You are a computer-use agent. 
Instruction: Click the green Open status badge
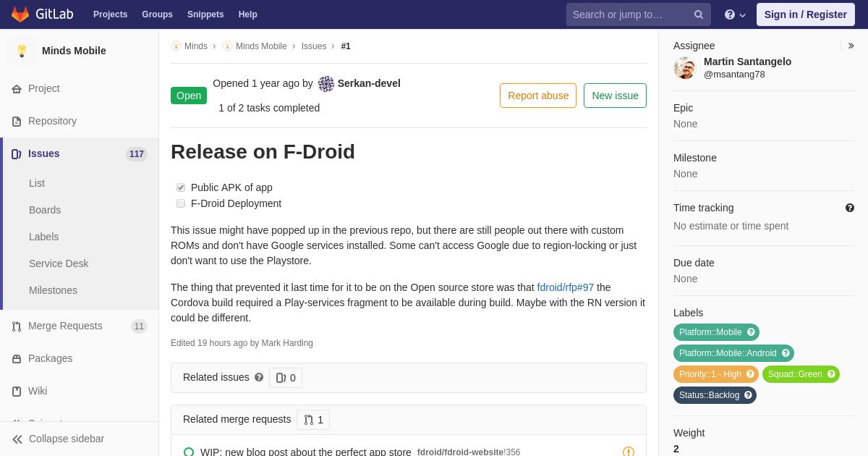pyautogui.click(x=189, y=96)
